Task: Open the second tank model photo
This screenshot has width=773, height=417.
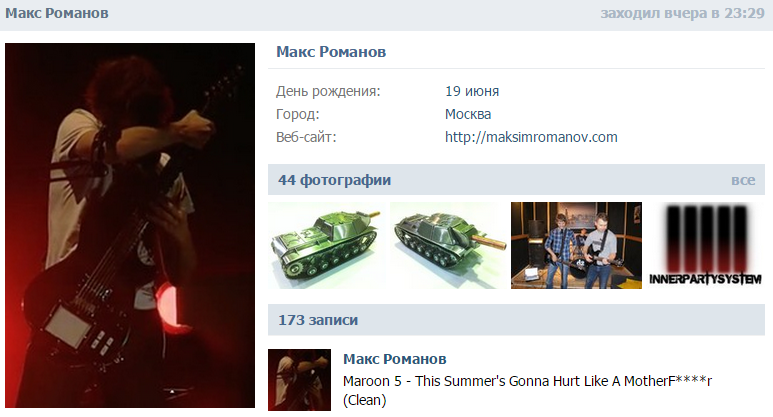Action: [x=448, y=245]
